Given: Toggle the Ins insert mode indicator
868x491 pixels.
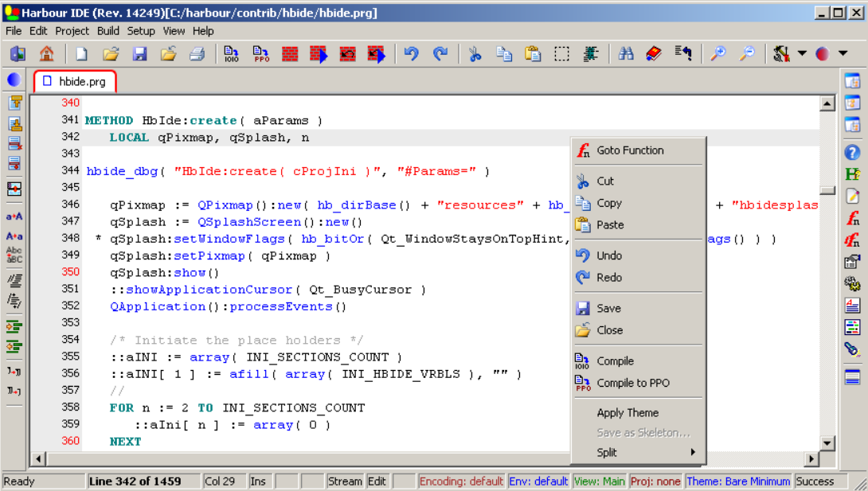Looking at the screenshot, I should coord(259,481).
